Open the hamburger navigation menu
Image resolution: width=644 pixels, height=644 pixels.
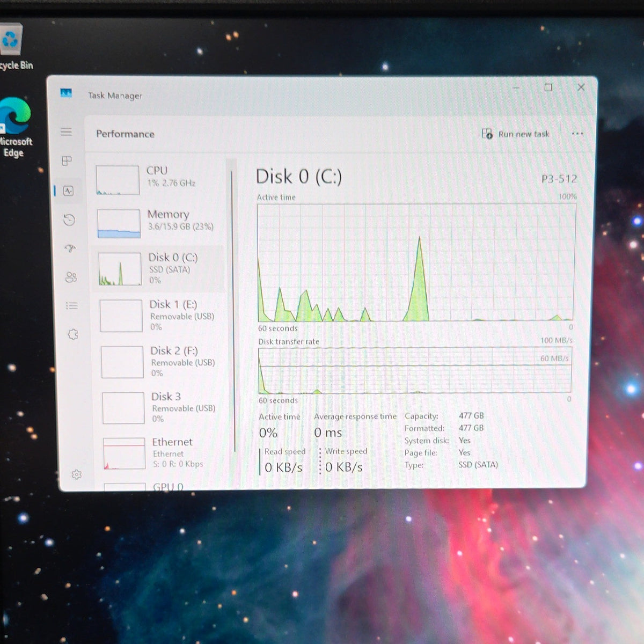pyautogui.click(x=66, y=132)
